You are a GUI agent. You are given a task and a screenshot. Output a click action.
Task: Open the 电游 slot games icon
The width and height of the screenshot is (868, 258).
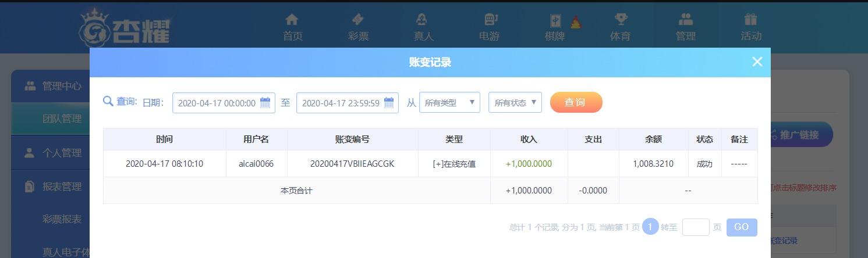490,20
